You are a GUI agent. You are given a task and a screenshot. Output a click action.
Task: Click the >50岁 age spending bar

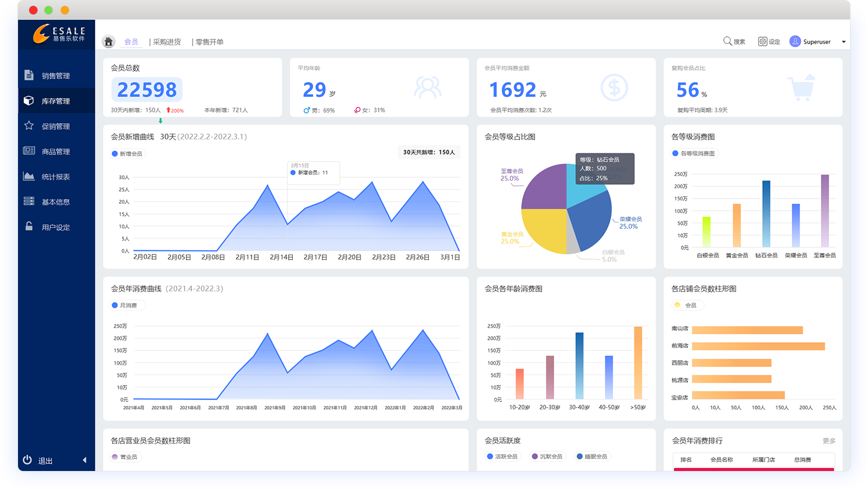point(638,362)
